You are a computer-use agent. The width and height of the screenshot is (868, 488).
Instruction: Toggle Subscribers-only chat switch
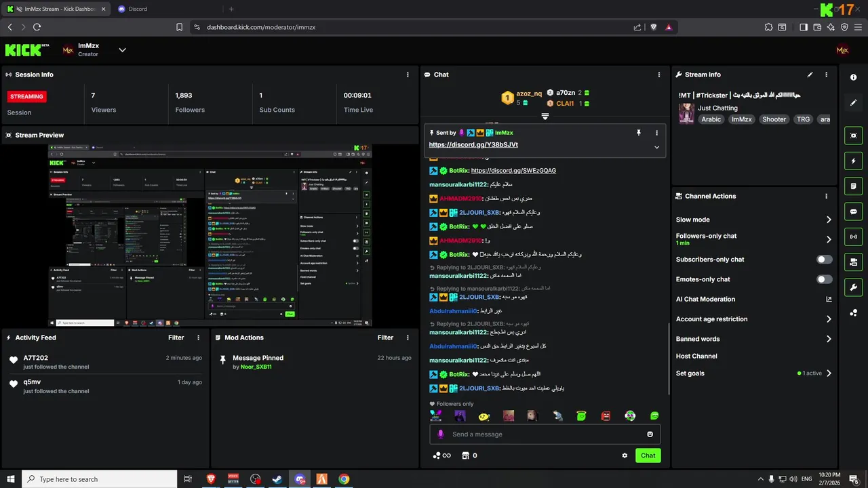(x=824, y=259)
